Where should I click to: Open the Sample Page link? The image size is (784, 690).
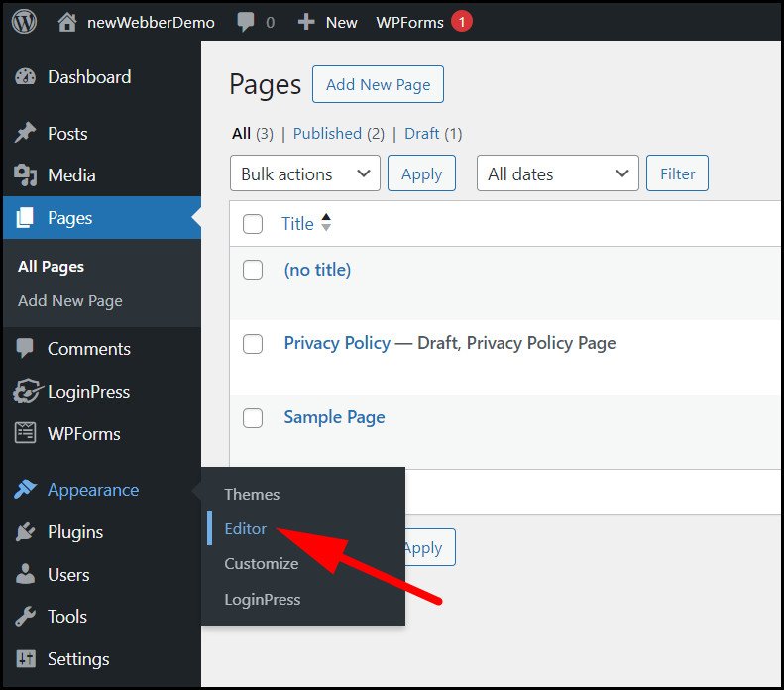pyautogui.click(x=334, y=417)
